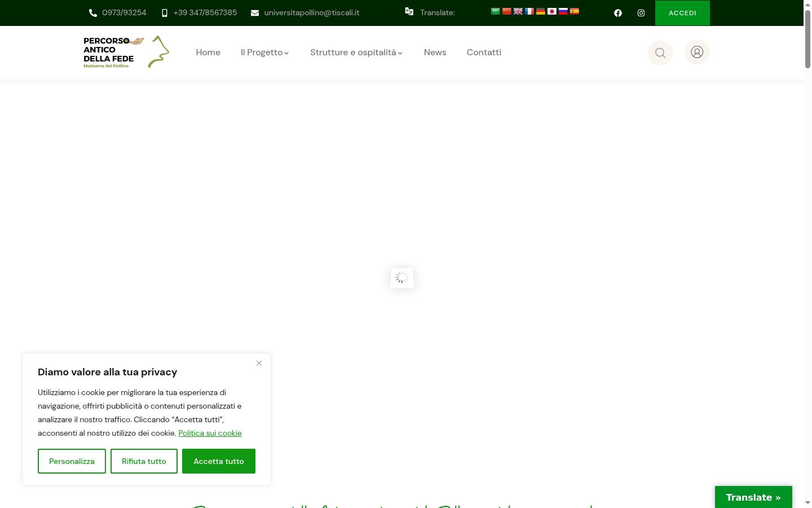Click the vertical page scrollbar thumb
Image resolution: width=812 pixels, height=508 pixels.
[807, 38]
